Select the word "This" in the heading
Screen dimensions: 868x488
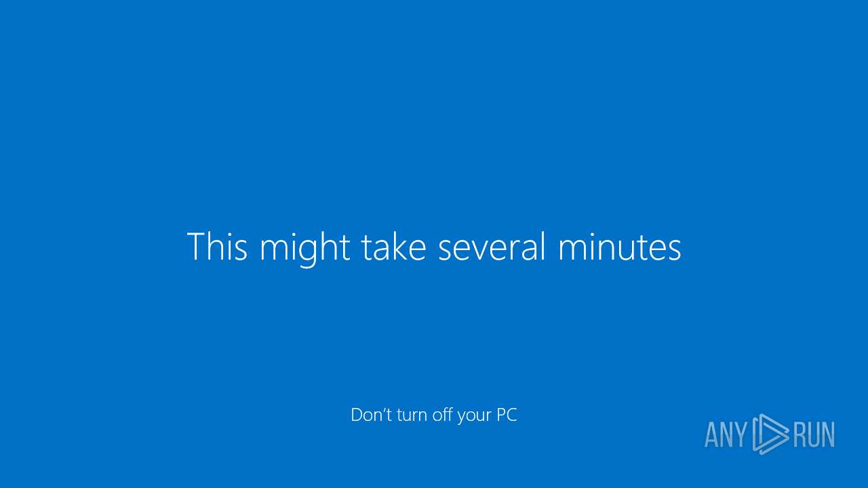click(x=217, y=246)
